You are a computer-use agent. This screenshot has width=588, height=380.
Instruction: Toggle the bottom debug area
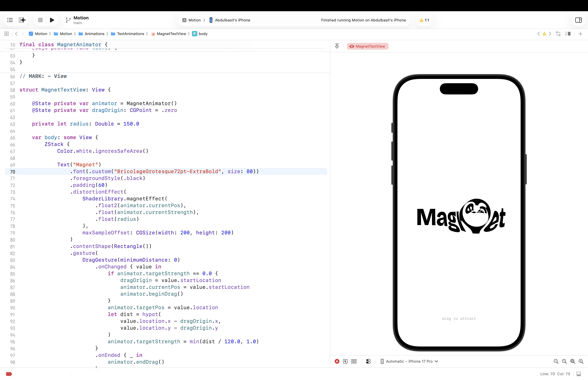(579, 374)
